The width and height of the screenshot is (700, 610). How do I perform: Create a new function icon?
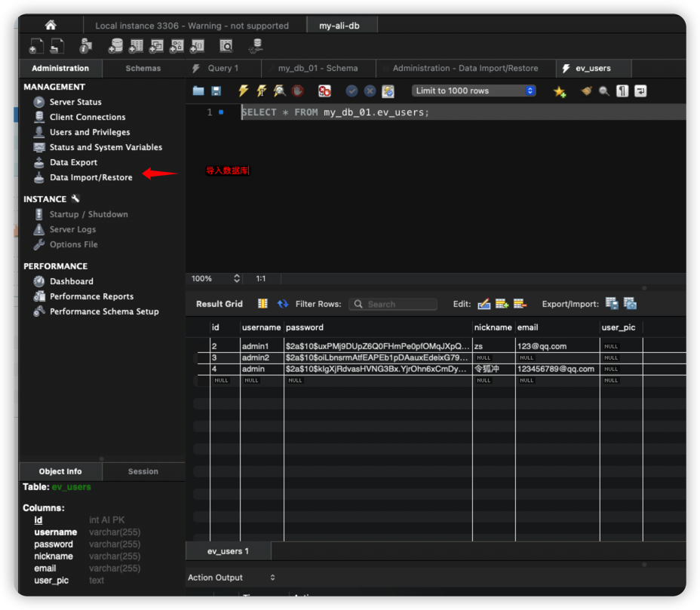click(198, 45)
